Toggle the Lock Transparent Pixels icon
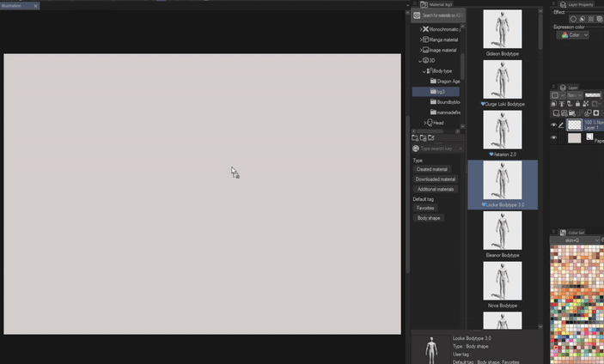The image size is (604, 364). click(x=585, y=104)
